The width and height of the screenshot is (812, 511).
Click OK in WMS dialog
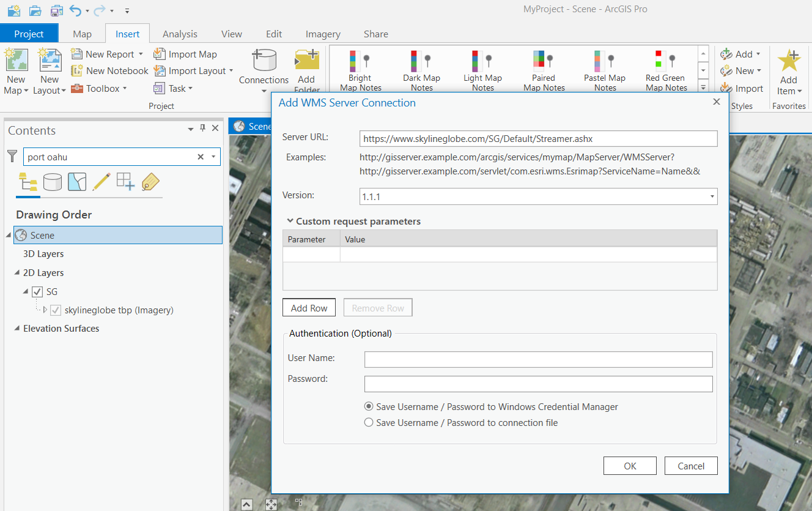pos(630,466)
